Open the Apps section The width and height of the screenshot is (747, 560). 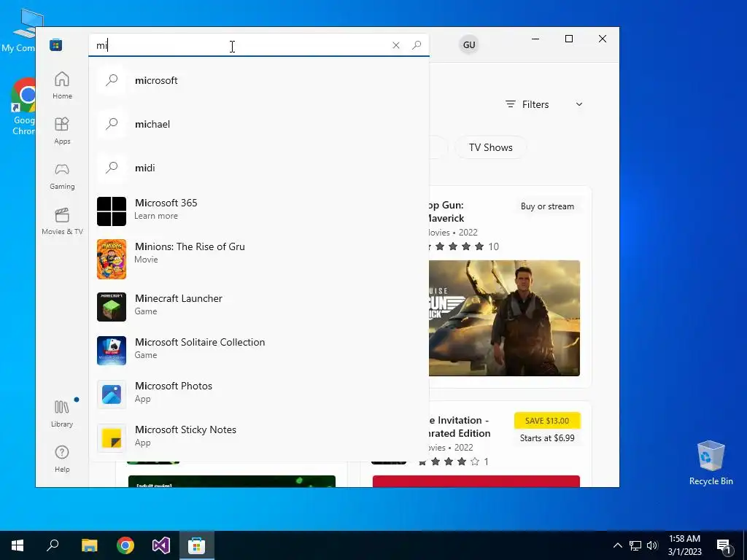pyautogui.click(x=62, y=131)
